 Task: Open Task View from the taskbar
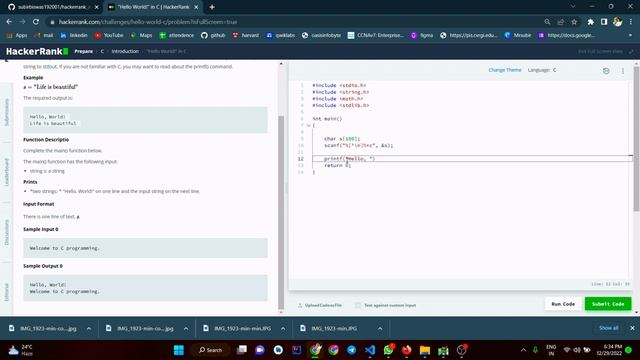click(x=242, y=350)
